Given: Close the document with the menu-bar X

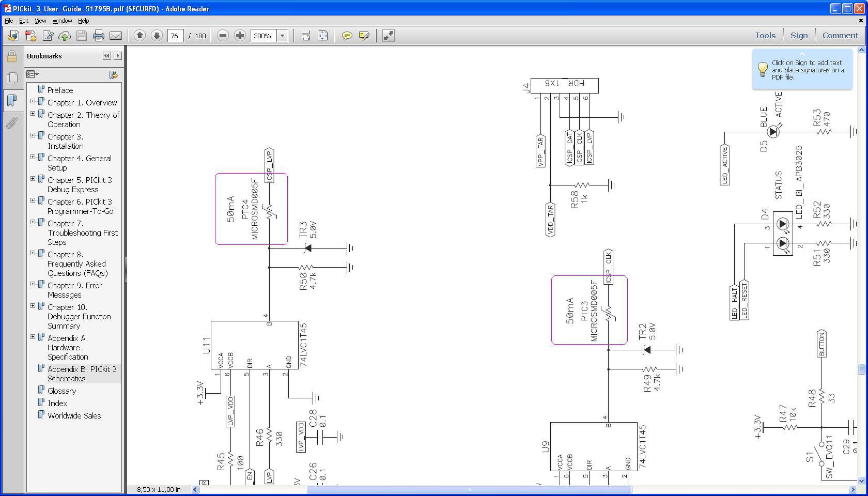Looking at the screenshot, I should click(861, 21).
